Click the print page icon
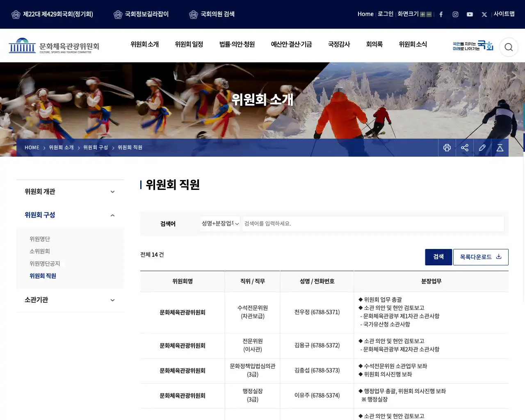This screenshot has height=420, width=525. [x=447, y=148]
